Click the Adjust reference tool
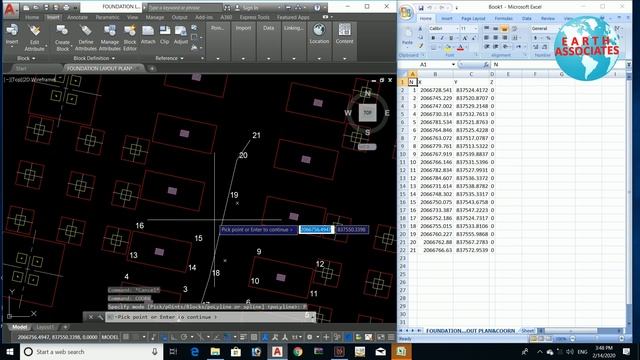640x360 pixels. coord(180,34)
